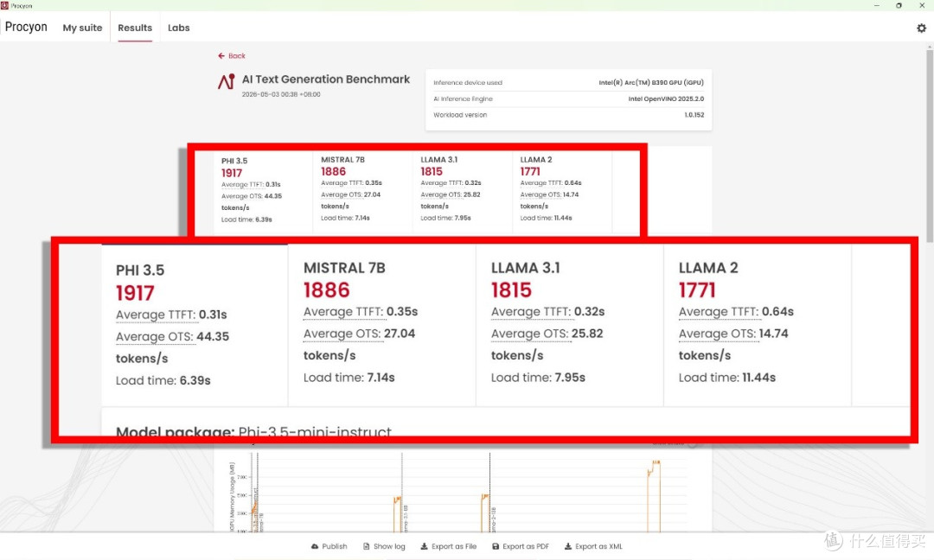Click the Procyon brand name
This screenshot has height=560, width=934.
tap(26, 27)
